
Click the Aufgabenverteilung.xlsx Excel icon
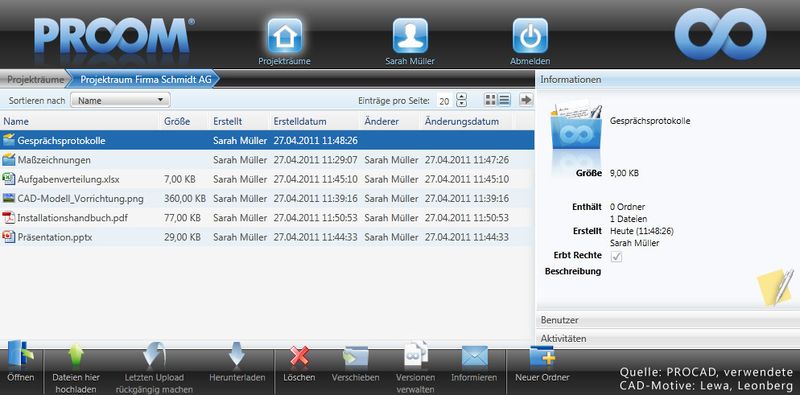9,179
